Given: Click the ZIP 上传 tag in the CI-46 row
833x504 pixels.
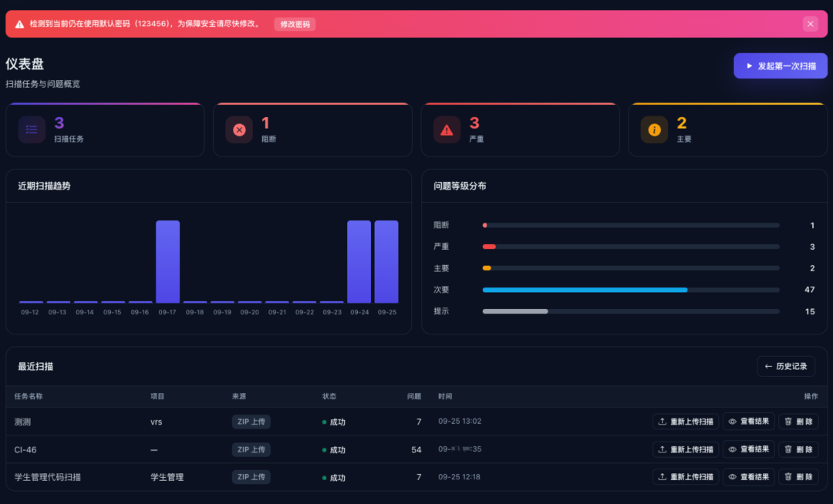Looking at the screenshot, I should point(251,449).
